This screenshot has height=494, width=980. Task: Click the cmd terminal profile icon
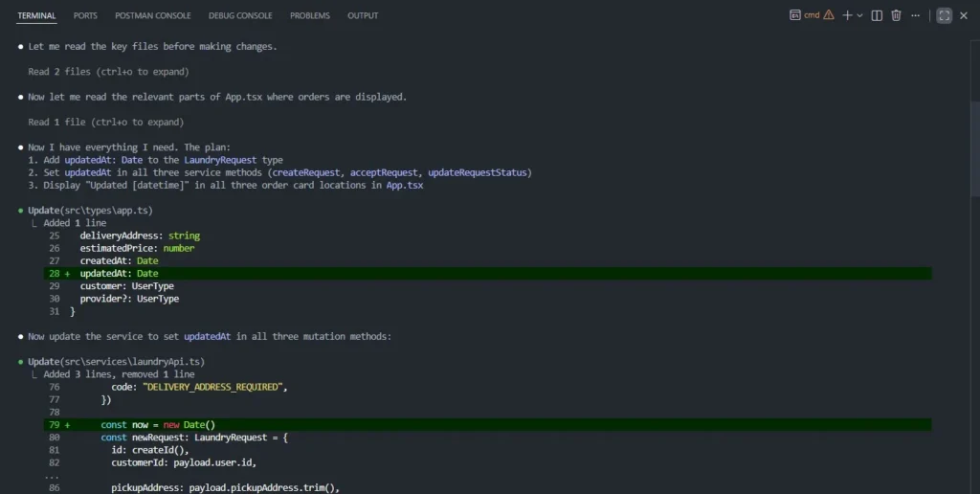pyautogui.click(x=795, y=15)
